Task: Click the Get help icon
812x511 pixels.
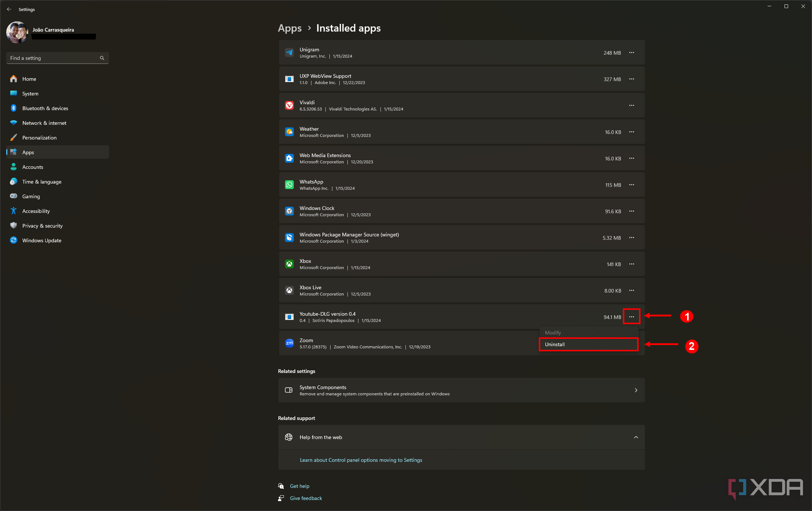Action: click(x=281, y=486)
